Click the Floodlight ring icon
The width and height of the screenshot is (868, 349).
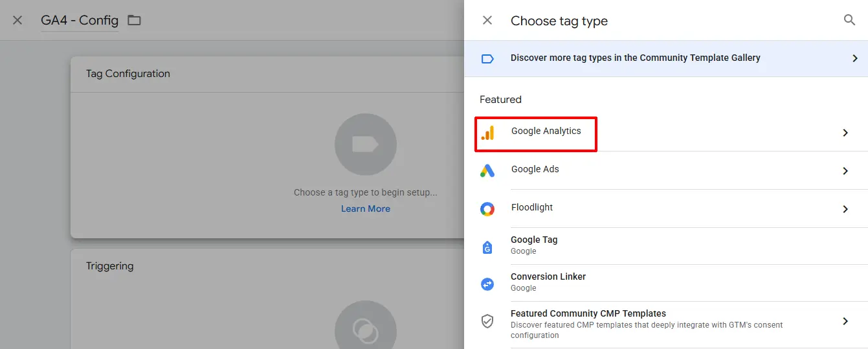click(x=487, y=209)
